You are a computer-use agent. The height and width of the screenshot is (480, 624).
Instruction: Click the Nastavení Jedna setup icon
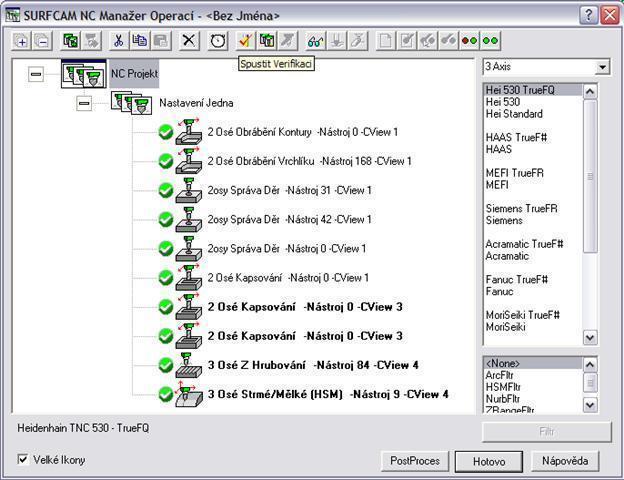tap(132, 103)
